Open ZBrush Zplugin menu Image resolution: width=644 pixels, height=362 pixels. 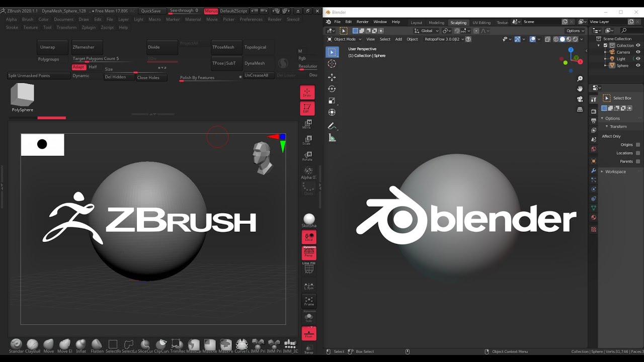[89, 27]
